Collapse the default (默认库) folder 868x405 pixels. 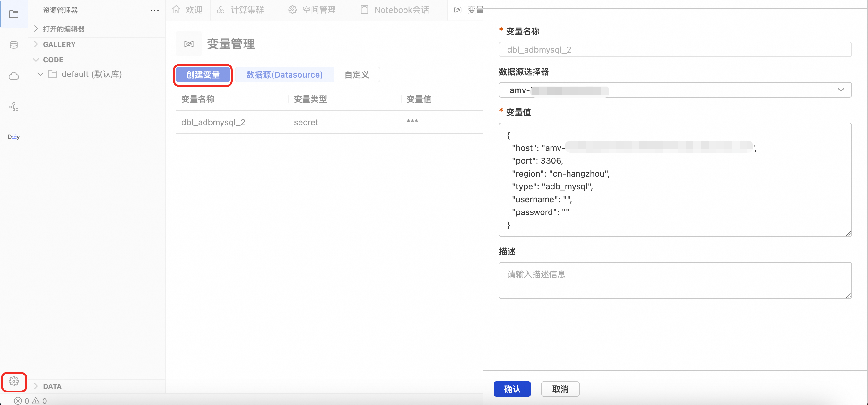[x=40, y=74]
